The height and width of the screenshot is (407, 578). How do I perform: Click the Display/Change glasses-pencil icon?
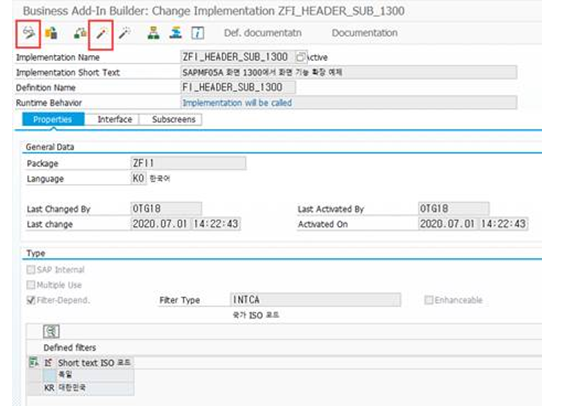click(x=28, y=33)
